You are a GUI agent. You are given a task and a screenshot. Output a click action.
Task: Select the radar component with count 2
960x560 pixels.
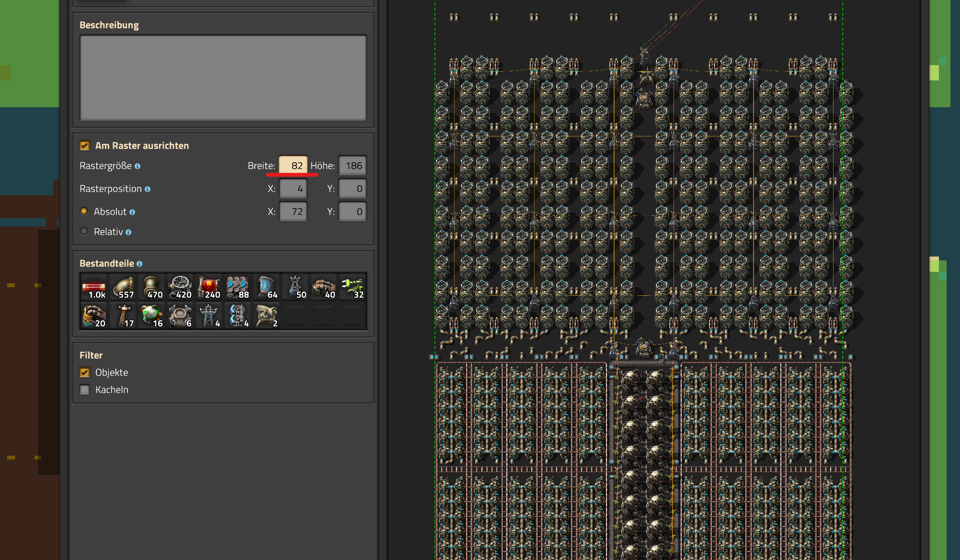[x=266, y=316]
